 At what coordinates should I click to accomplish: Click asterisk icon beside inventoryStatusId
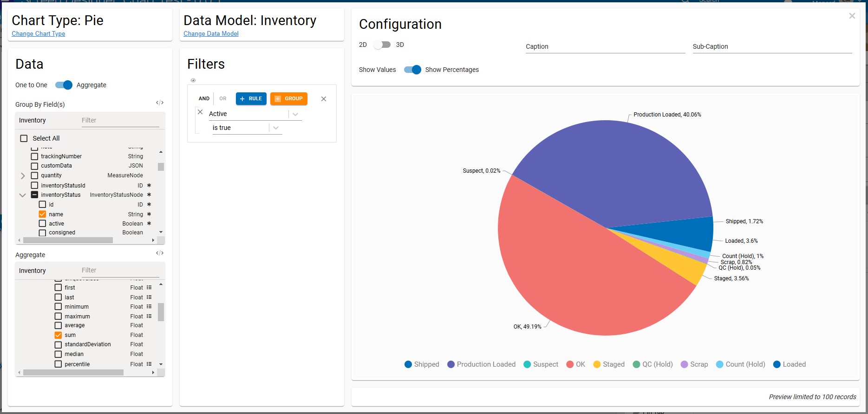149,186
